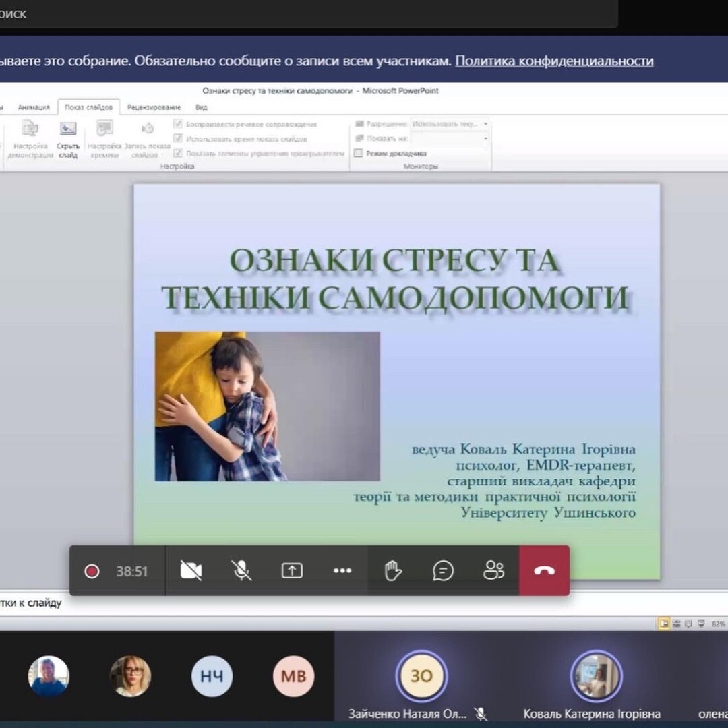This screenshot has height=728, width=728.
Task: Switch to the 'Рецензирование' ribbon tab
Action: point(154,107)
